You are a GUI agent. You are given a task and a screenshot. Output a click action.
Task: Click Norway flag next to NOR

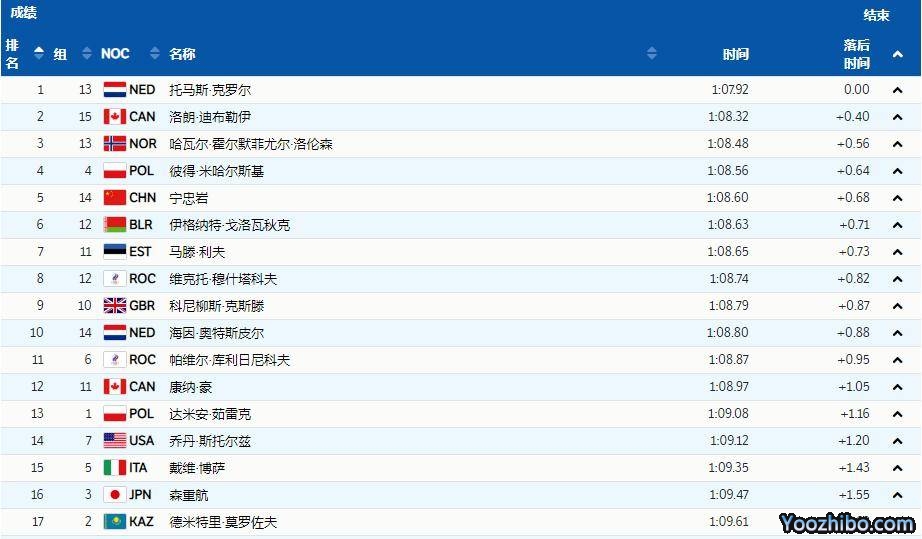(114, 144)
